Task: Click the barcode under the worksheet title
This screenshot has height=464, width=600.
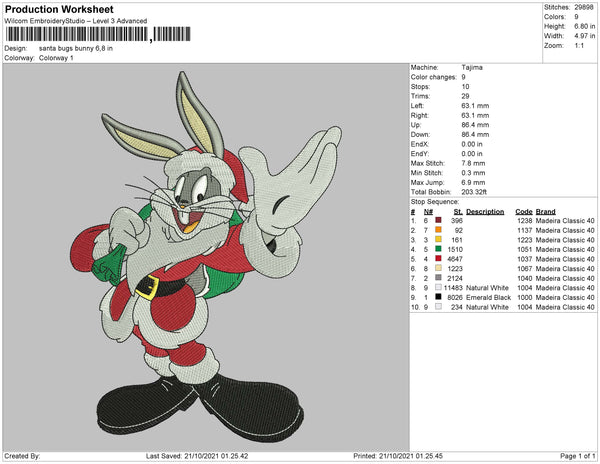Action: click(98, 34)
